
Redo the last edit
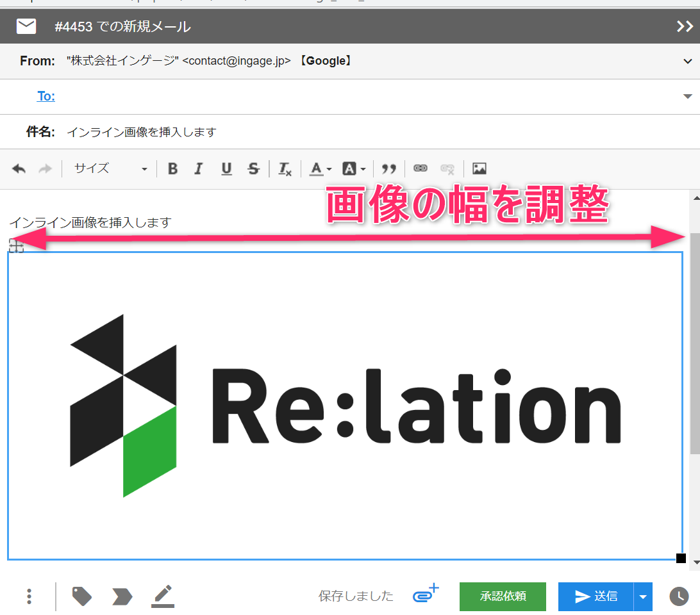click(x=45, y=168)
